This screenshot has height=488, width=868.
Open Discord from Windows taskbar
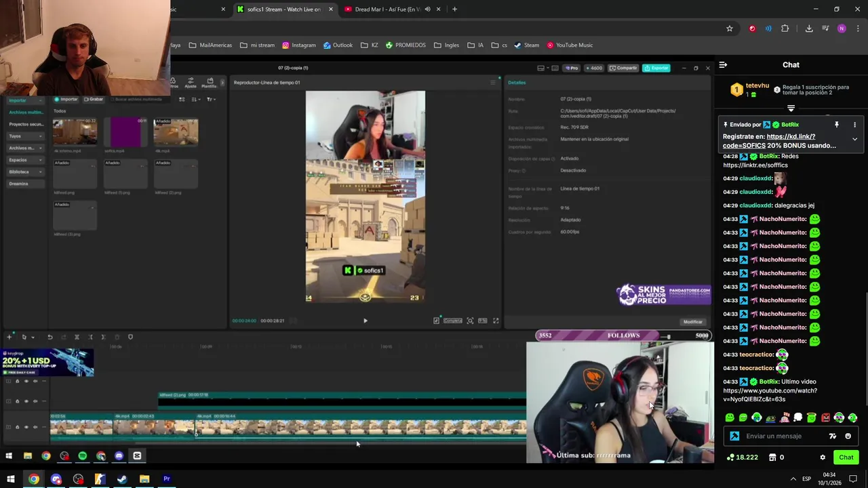[56, 479]
